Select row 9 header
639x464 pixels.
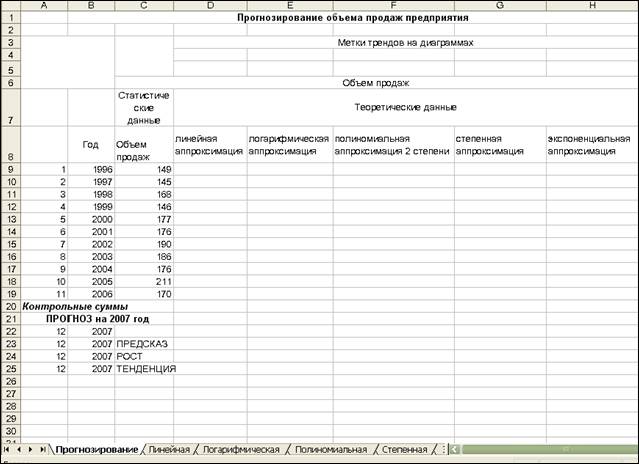pyautogui.click(x=11, y=169)
